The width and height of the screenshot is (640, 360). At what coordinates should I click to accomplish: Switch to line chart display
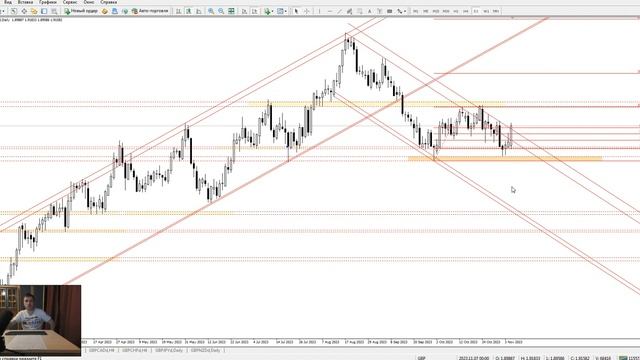pos(198,11)
